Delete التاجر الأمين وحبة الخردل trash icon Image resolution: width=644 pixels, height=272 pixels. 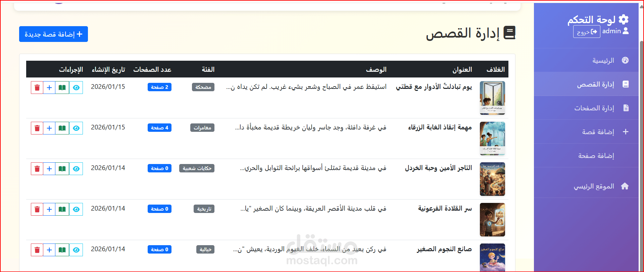pyautogui.click(x=37, y=169)
